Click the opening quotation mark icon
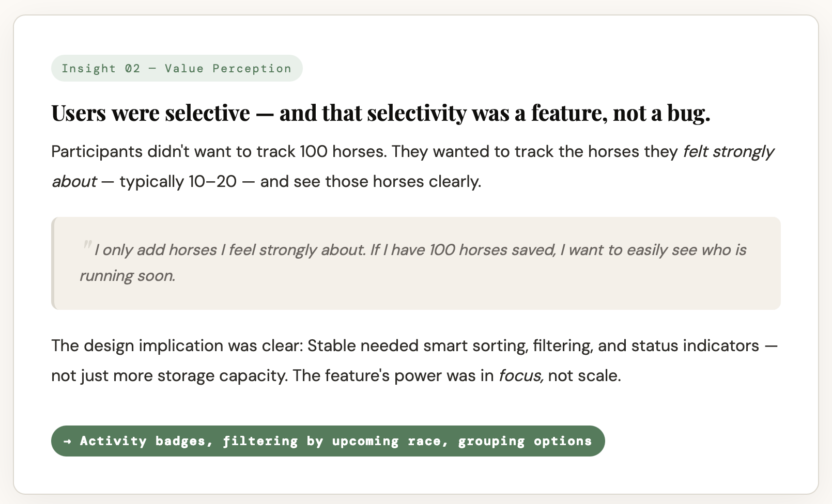832x504 pixels. pyautogui.click(x=86, y=246)
